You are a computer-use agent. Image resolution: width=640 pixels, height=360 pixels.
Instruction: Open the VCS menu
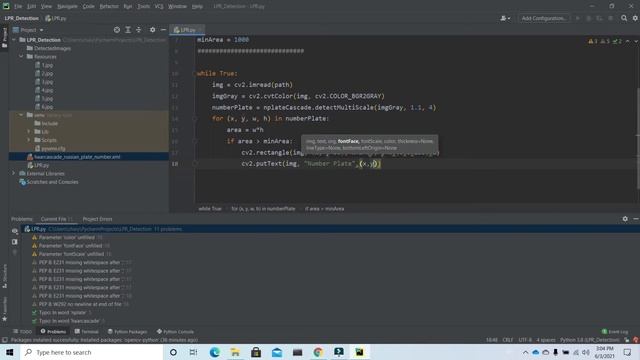pos(159,6)
